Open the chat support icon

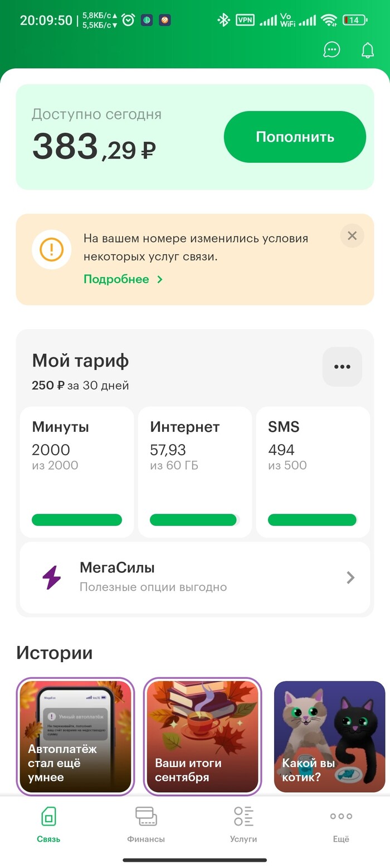click(x=331, y=50)
